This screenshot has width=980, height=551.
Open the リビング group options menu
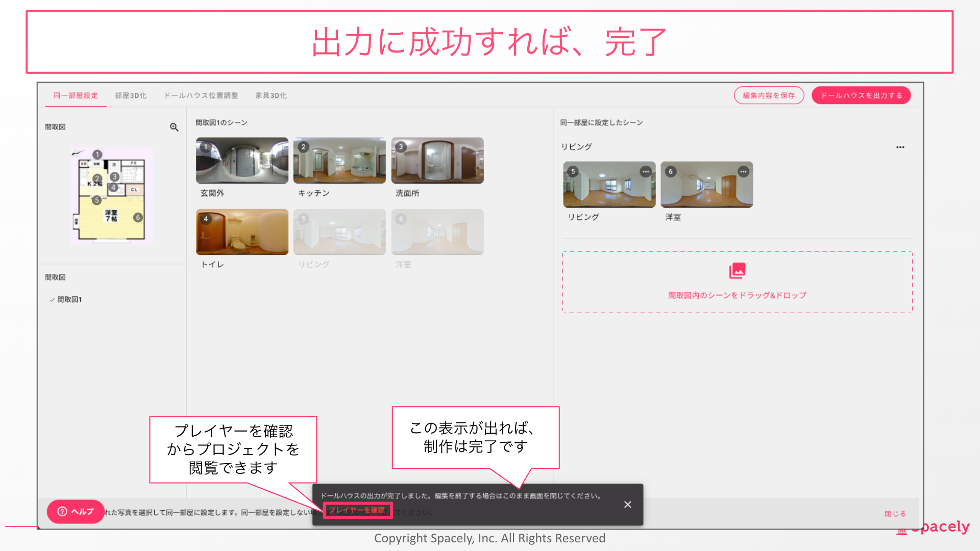pos(900,147)
